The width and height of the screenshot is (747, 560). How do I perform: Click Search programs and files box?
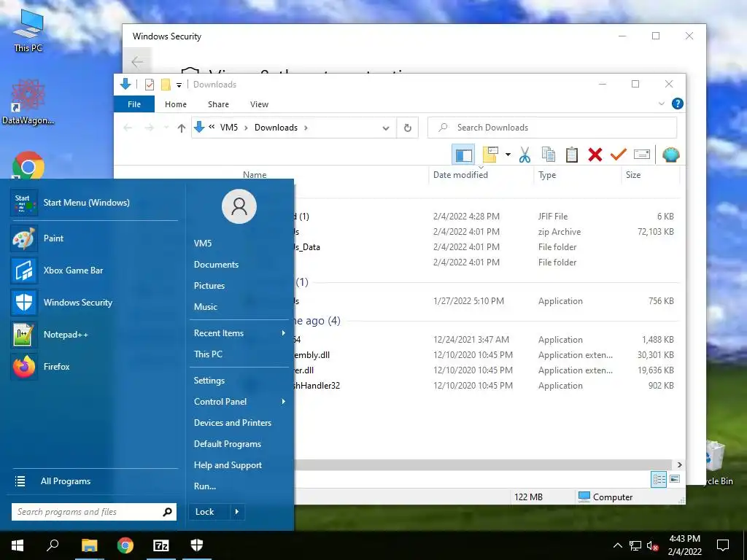coord(94,512)
